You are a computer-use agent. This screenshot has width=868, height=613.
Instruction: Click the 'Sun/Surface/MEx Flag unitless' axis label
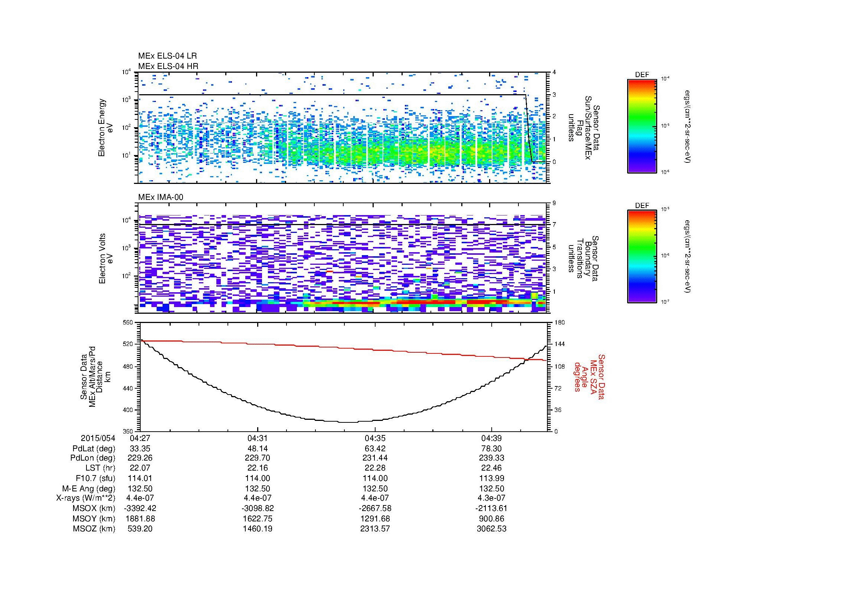pyautogui.click(x=583, y=128)
